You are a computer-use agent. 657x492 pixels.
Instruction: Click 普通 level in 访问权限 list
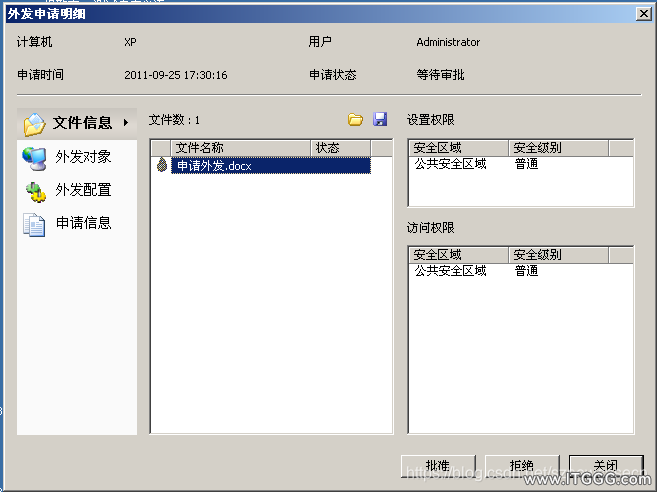(x=526, y=271)
